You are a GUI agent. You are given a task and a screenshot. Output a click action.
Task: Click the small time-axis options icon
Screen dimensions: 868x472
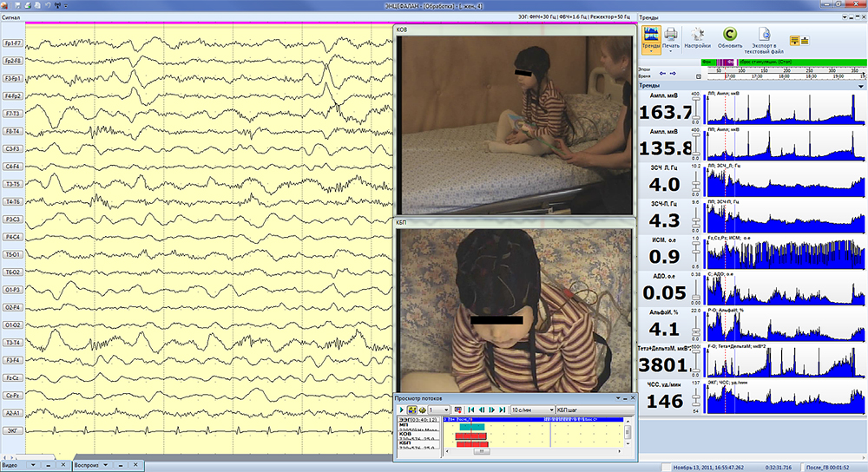coord(699,76)
